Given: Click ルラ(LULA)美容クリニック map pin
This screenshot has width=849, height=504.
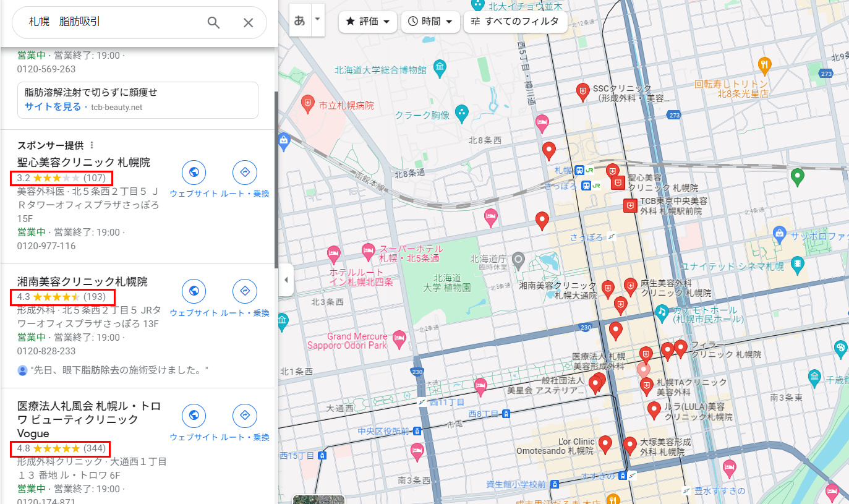Looking at the screenshot, I should [x=654, y=410].
